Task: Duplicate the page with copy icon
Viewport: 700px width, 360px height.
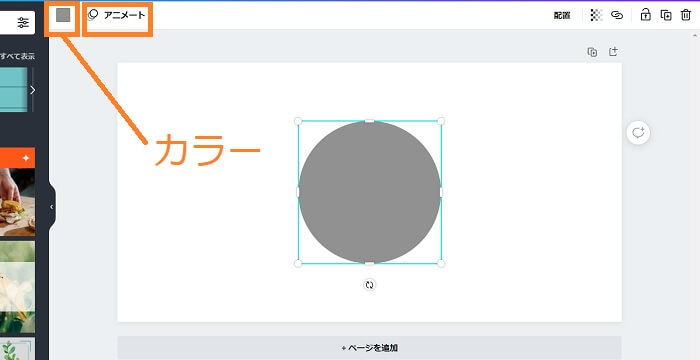Action: [592, 52]
